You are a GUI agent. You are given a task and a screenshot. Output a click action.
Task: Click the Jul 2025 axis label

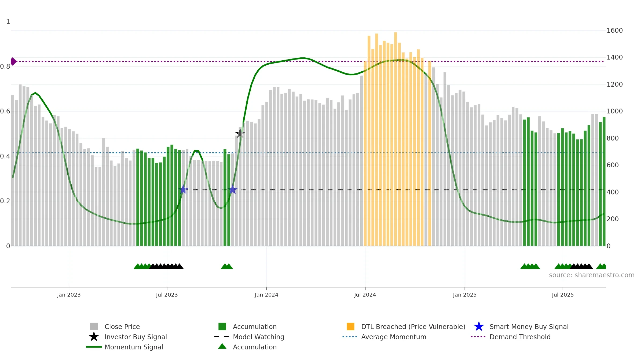click(x=563, y=295)
